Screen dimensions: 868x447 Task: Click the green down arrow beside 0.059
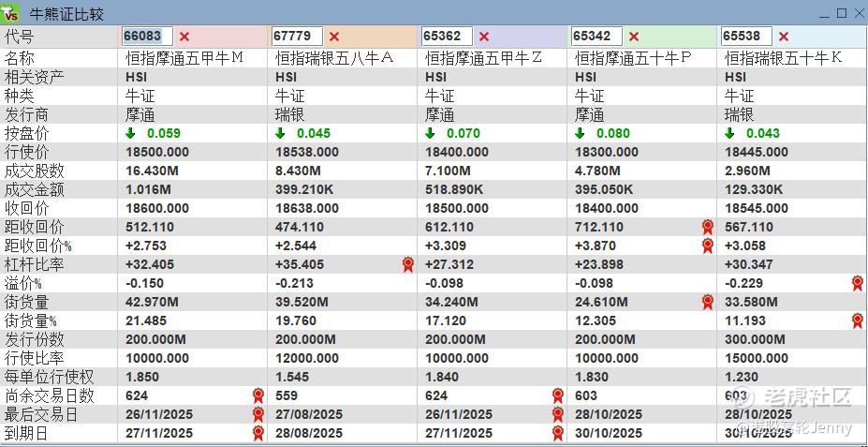pyautogui.click(x=130, y=133)
